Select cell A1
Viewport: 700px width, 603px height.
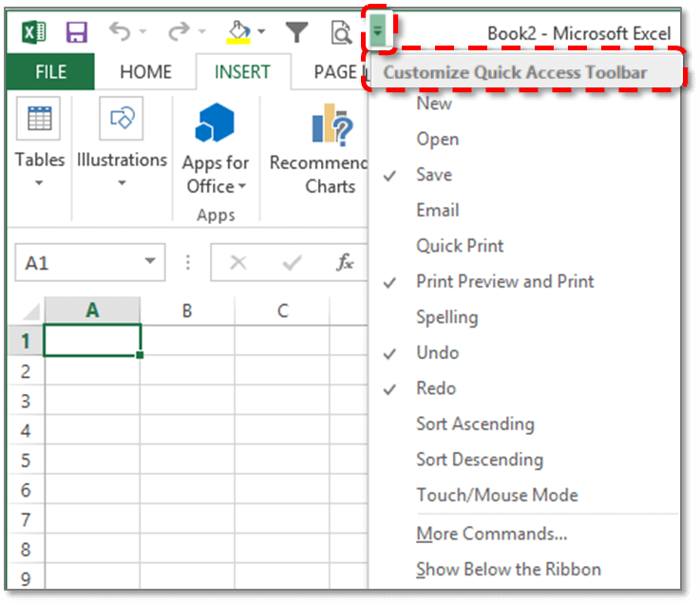[92, 340]
